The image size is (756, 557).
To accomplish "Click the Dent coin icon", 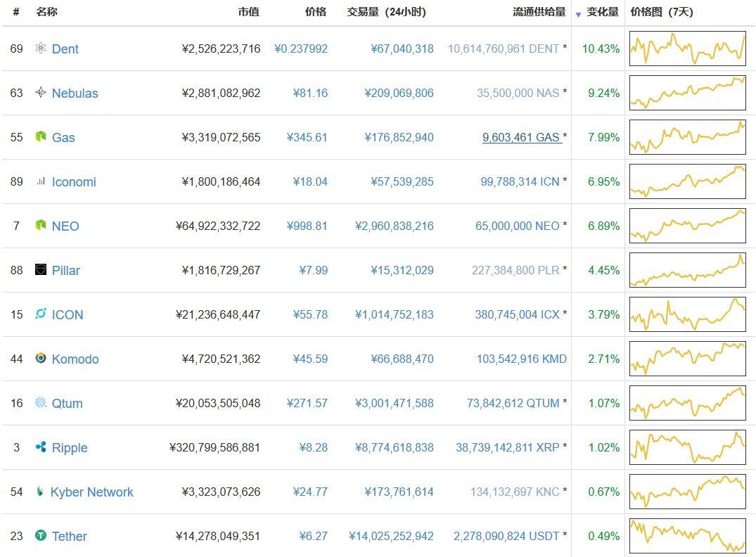I will pos(41,48).
